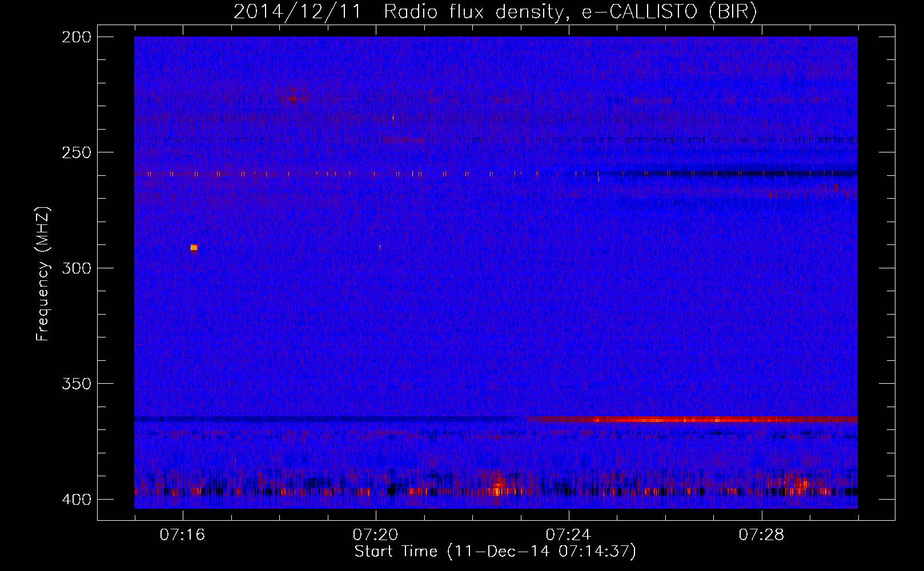924x571 pixels.
Task: Click the 350 frequency tick label
Action: coord(76,383)
